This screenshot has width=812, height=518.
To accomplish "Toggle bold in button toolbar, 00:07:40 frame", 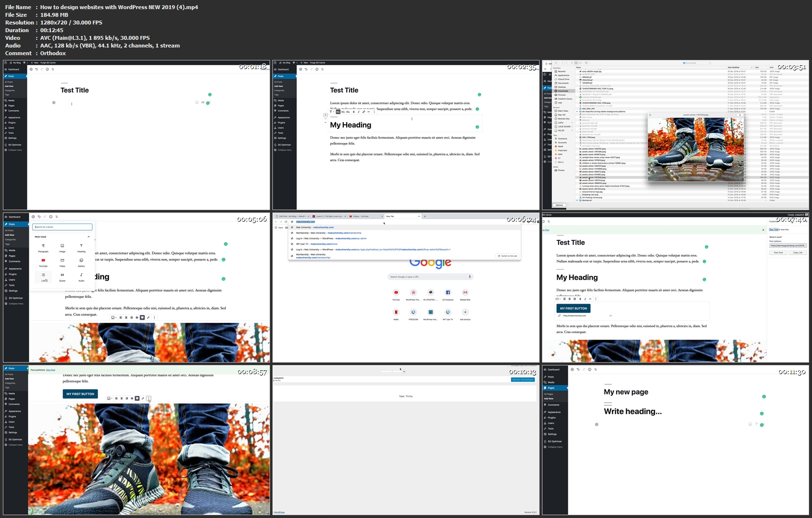I will tap(580, 299).
